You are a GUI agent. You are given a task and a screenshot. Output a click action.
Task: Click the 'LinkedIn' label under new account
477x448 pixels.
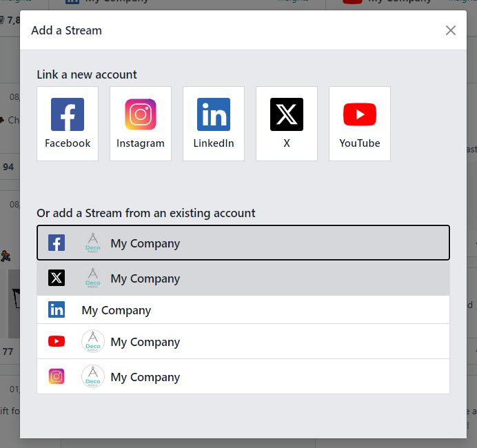click(x=214, y=143)
